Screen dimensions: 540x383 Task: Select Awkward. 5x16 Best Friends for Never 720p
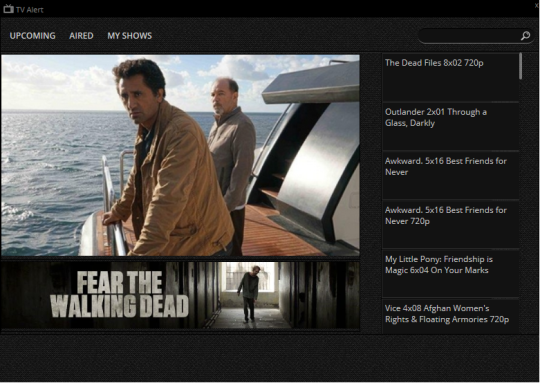pyautogui.click(x=450, y=225)
